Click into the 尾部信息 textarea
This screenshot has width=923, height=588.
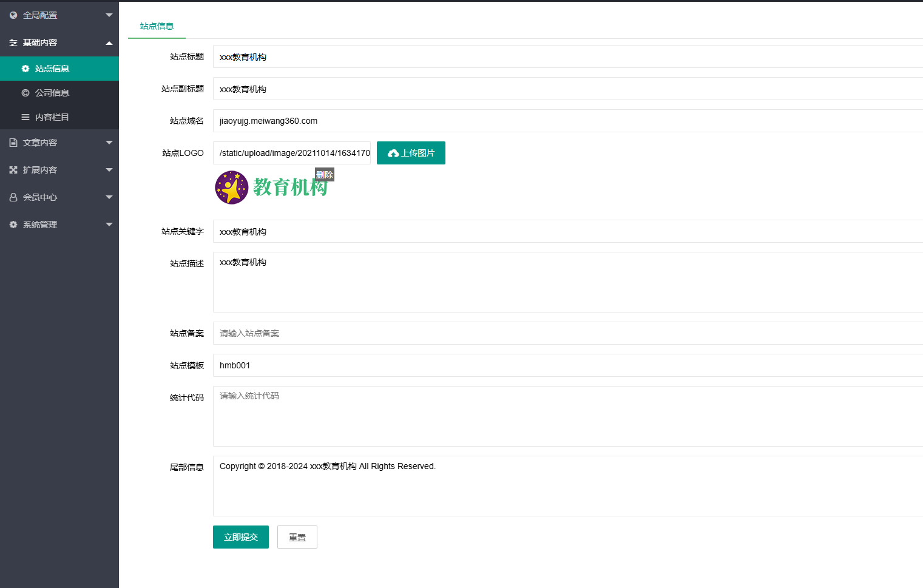(568, 486)
